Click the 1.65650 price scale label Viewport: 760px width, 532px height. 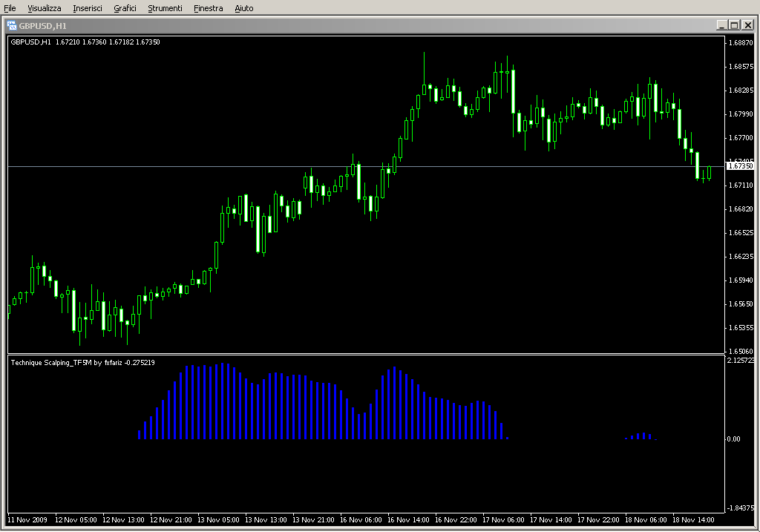[x=741, y=303]
